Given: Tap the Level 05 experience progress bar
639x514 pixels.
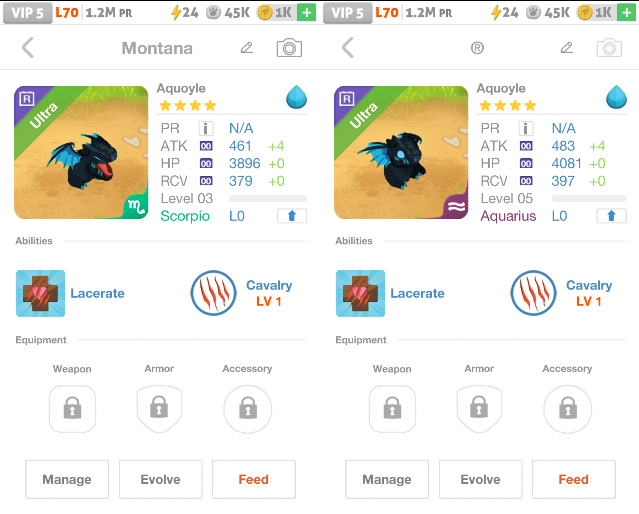Looking at the screenshot, I should click(x=589, y=199).
